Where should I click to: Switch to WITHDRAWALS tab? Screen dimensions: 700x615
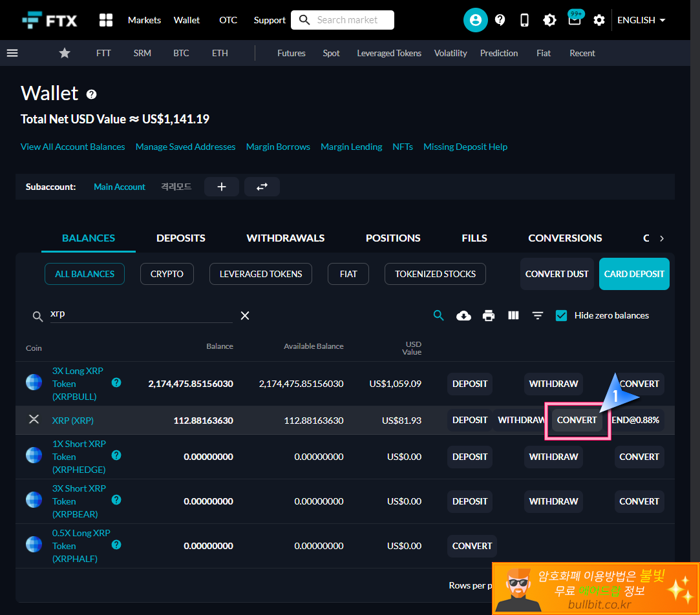pyautogui.click(x=286, y=238)
